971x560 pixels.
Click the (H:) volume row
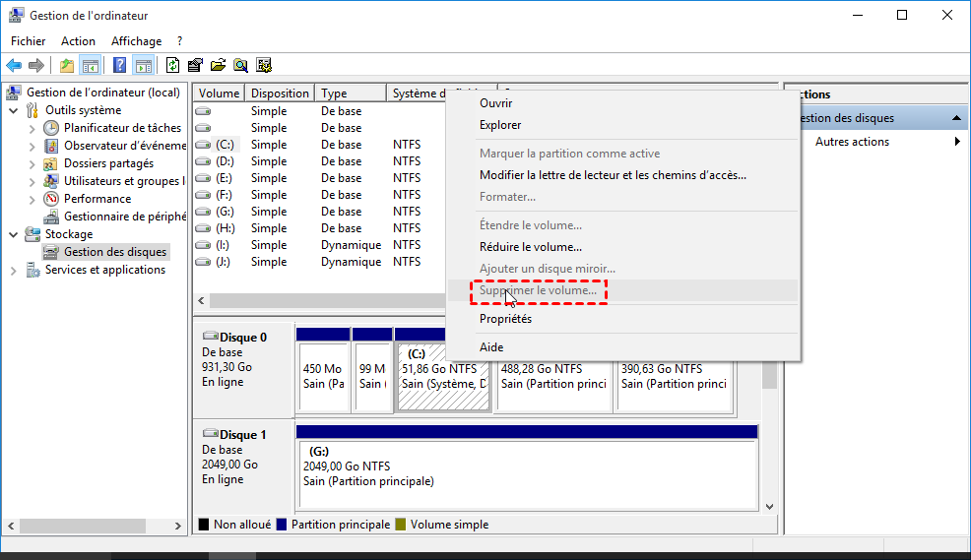click(x=319, y=228)
